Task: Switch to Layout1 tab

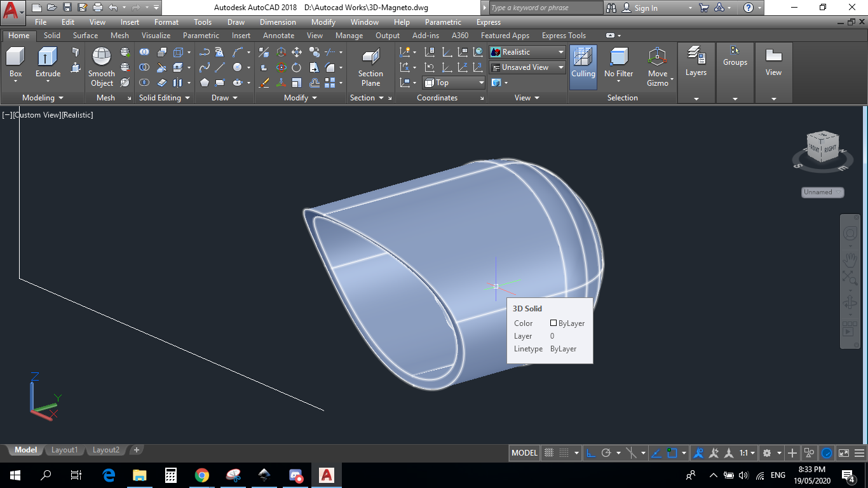Action: (64, 450)
